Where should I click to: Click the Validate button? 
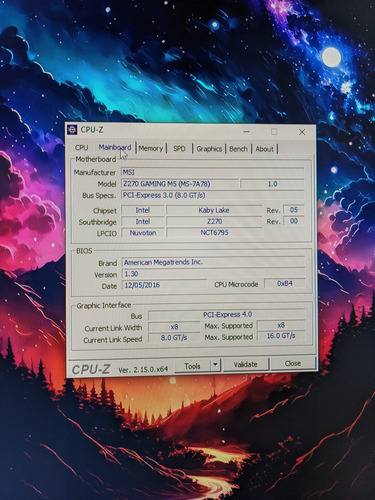[x=245, y=364]
